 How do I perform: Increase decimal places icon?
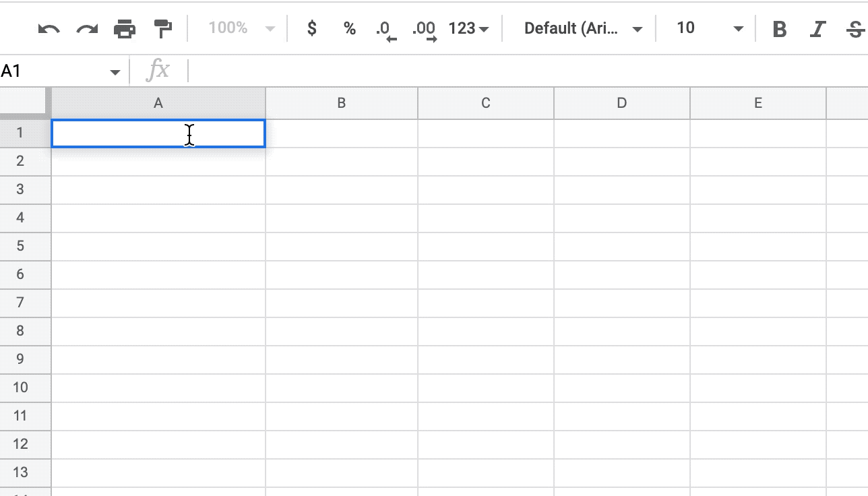coord(425,30)
